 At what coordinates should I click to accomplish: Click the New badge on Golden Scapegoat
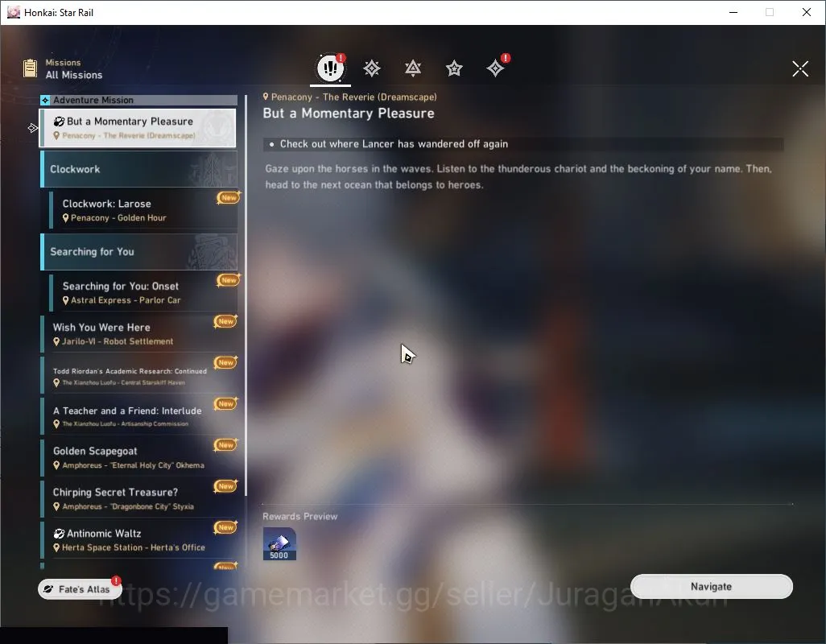coord(225,445)
